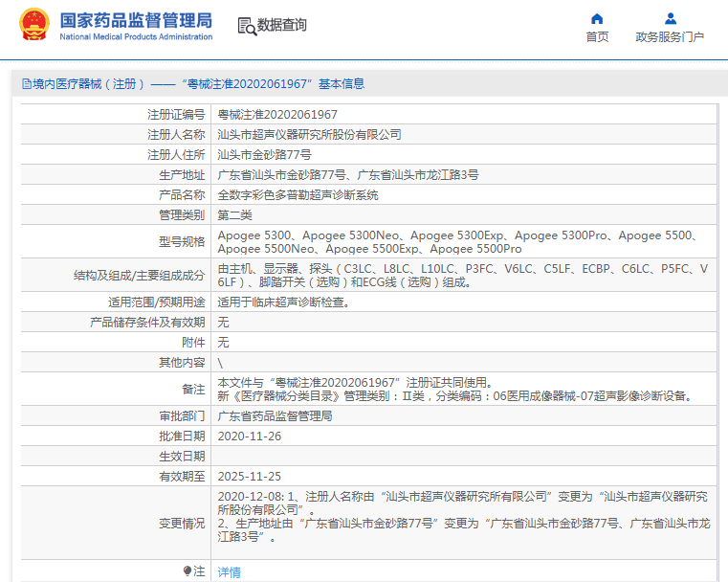Click the 有效期至 label

pyautogui.click(x=182, y=477)
